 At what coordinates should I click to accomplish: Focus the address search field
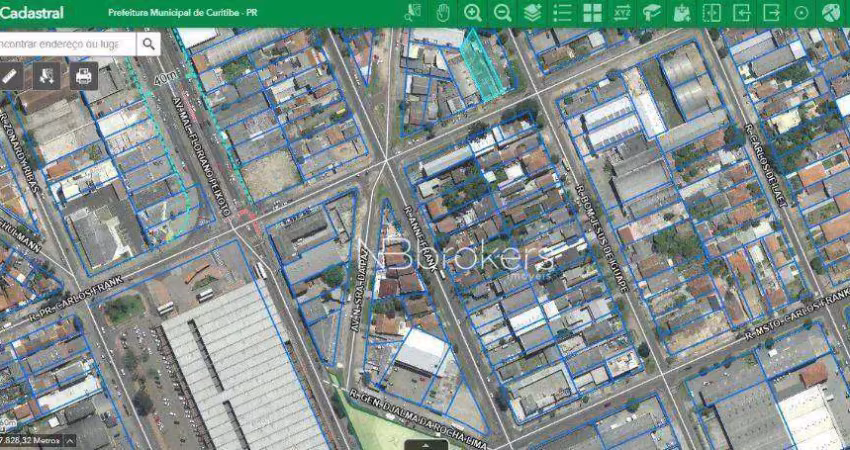click(x=65, y=44)
